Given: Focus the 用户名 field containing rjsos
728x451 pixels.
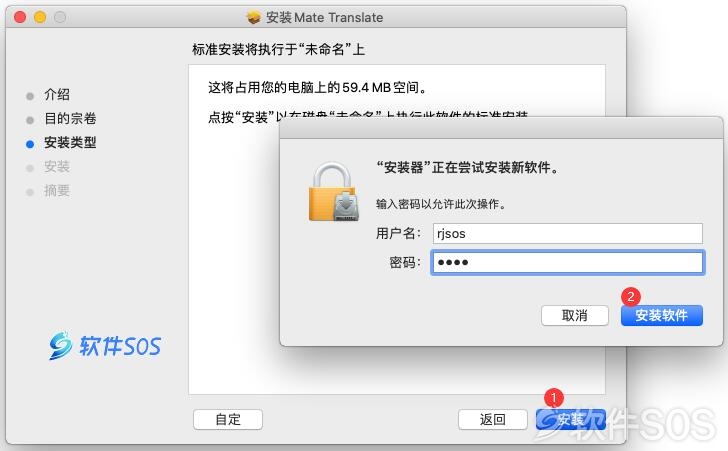Looking at the screenshot, I should (x=568, y=233).
